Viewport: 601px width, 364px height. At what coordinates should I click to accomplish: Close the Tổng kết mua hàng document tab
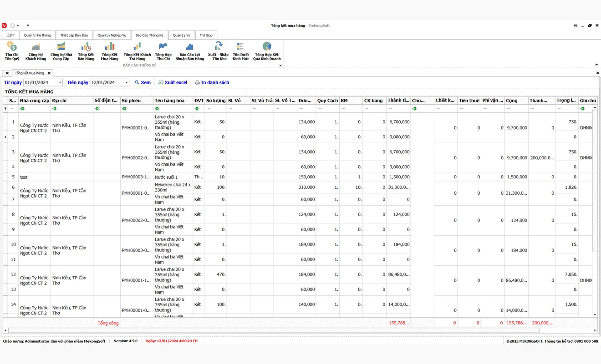(x=49, y=73)
